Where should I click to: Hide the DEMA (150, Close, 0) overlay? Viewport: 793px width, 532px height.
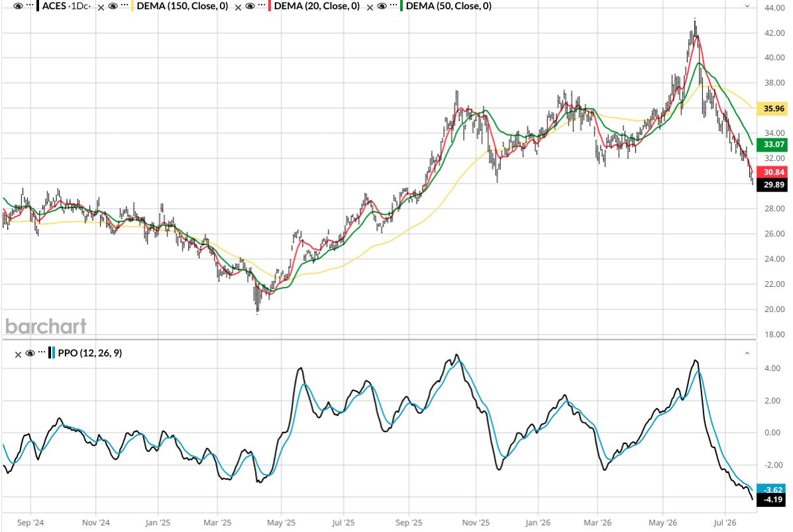[113, 6]
